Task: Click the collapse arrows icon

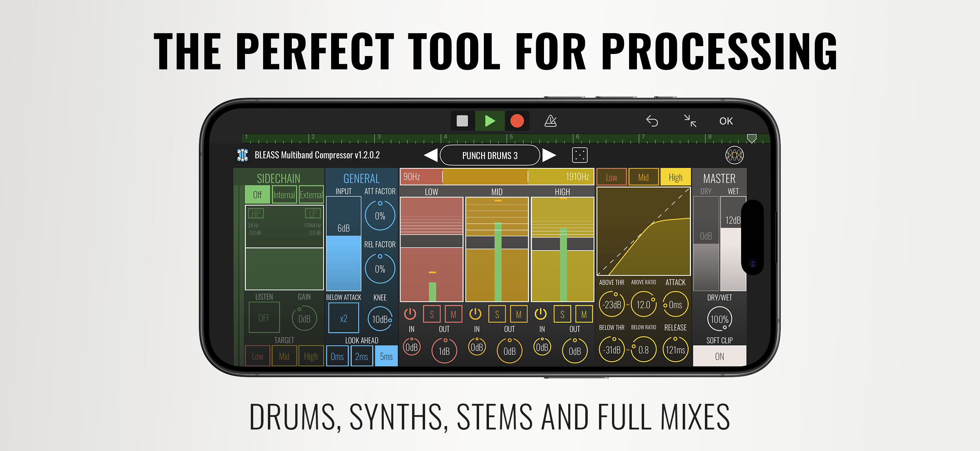Action: click(690, 121)
